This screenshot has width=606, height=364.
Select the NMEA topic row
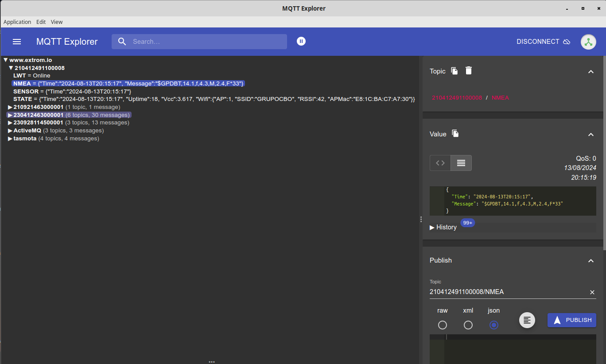click(x=128, y=84)
